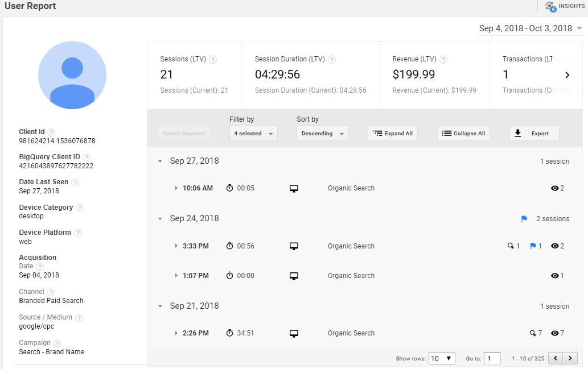Click help icon beside Revenue (LTV)
The image size is (588, 369).
tap(443, 59)
